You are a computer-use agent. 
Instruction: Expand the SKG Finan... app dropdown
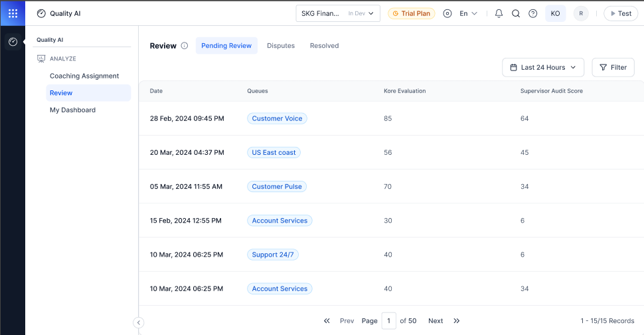coord(338,13)
